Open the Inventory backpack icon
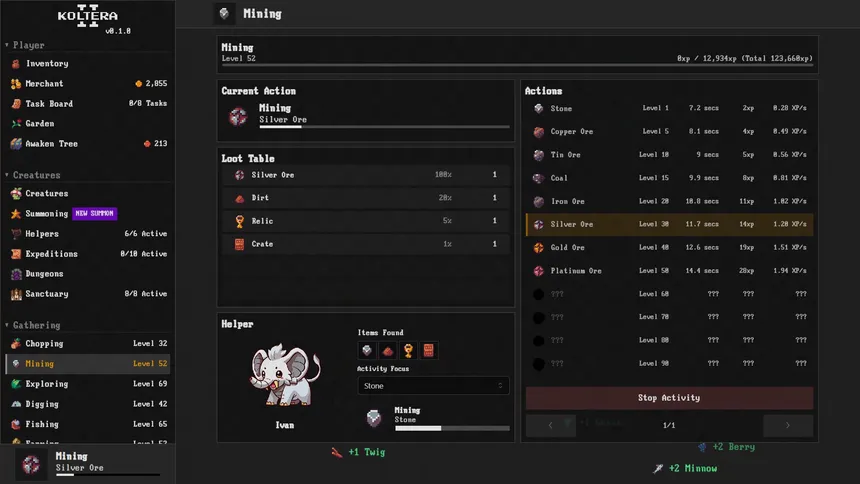 click(16, 64)
